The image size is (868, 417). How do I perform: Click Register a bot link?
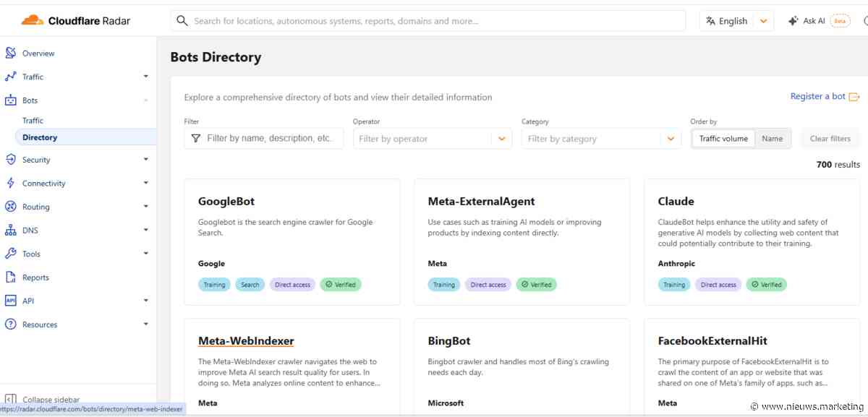point(818,96)
